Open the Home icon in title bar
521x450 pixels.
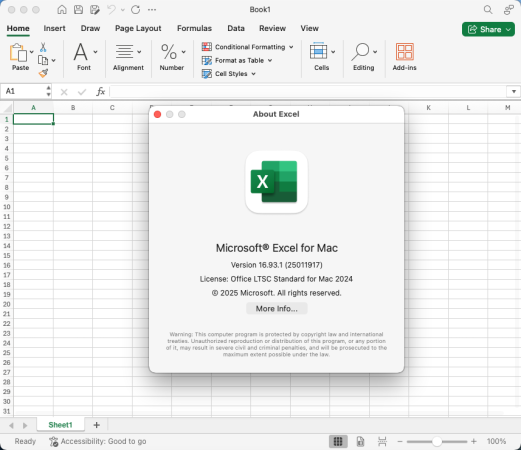(x=62, y=9)
